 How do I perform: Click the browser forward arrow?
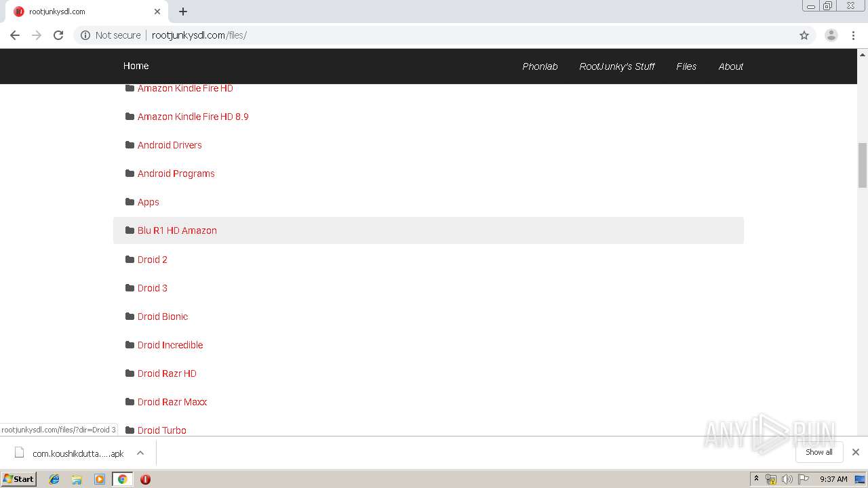click(x=37, y=35)
